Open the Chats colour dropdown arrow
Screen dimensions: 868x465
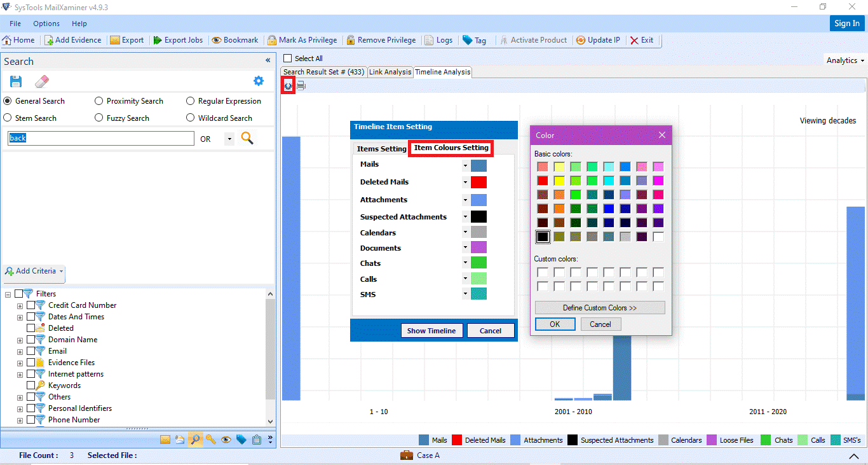click(x=465, y=263)
